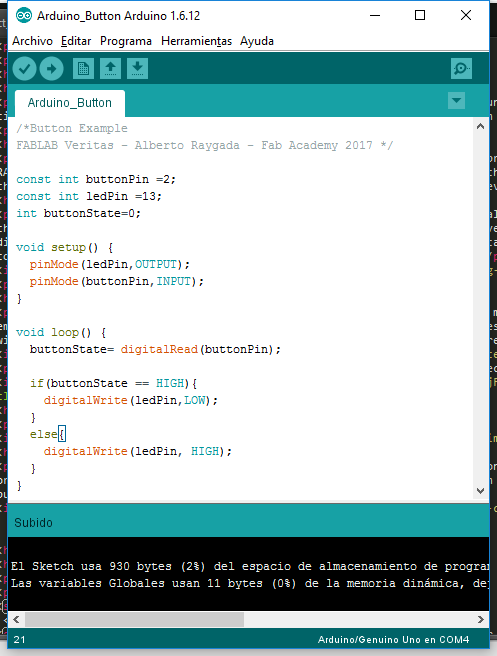Click the '/*Button Example' comment line
Image resolution: width=497 pixels, height=656 pixels.
coord(72,128)
